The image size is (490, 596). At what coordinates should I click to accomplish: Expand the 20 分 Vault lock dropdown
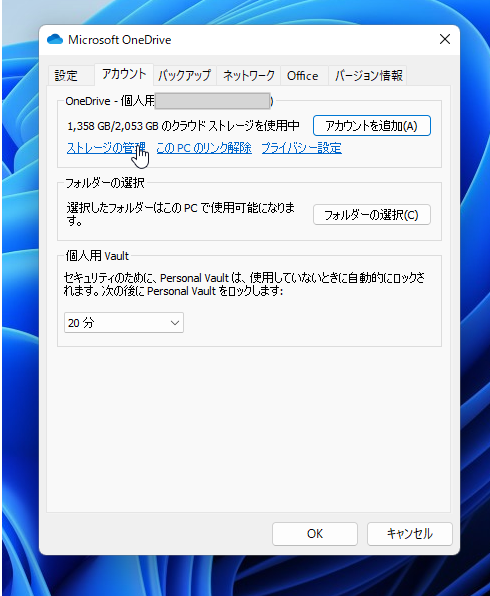(124, 323)
